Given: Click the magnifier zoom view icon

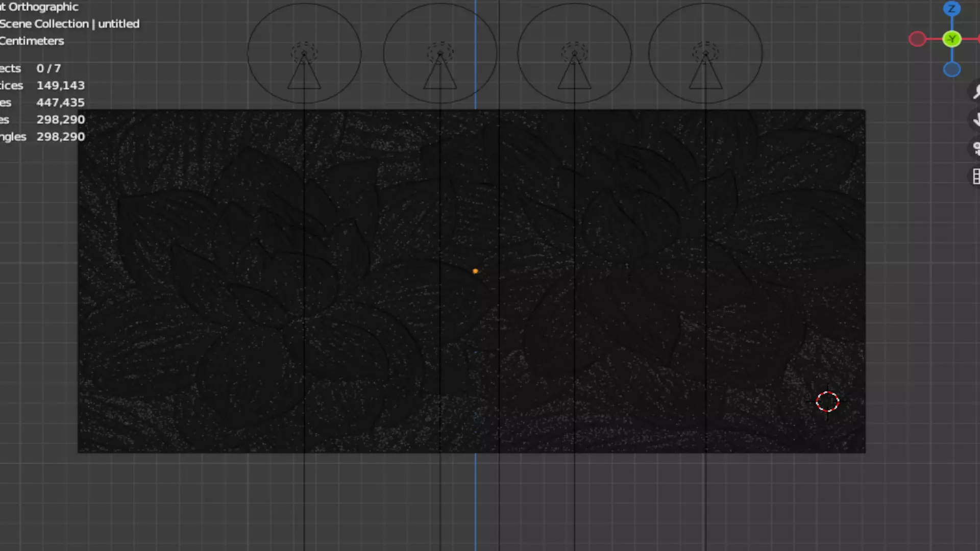Looking at the screenshot, I should pyautogui.click(x=976, y=92).
